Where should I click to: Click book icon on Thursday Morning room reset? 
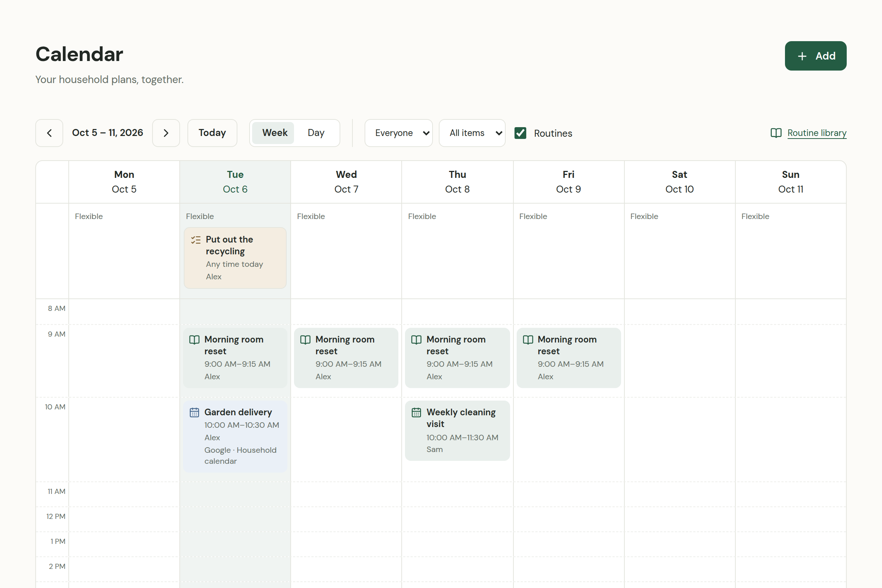coord(416,340)
